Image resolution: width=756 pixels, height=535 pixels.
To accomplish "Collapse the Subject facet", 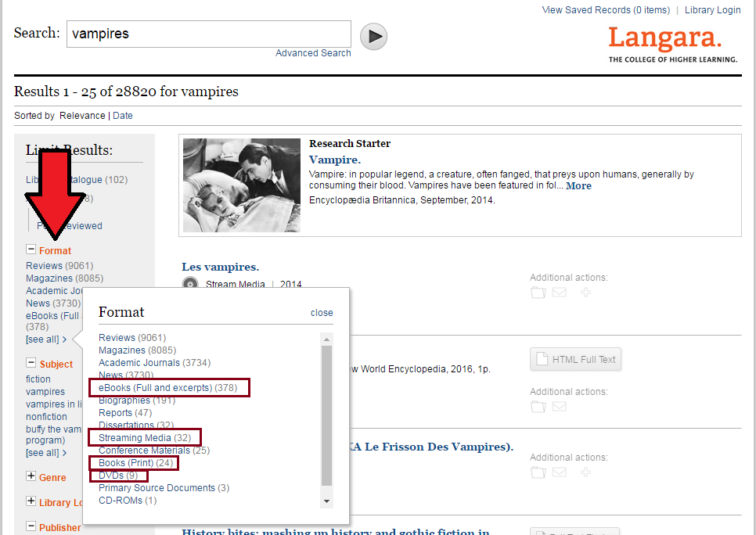I will 31,363.
